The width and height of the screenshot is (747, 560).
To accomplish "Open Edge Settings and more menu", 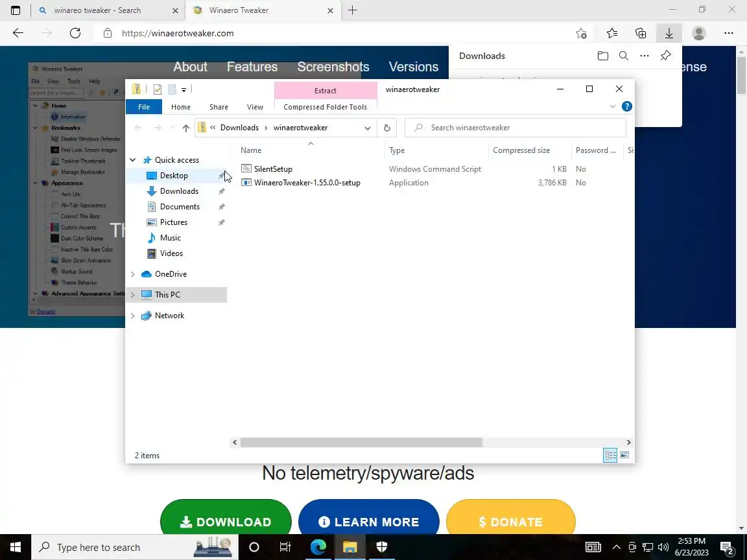I will point(728,33).
